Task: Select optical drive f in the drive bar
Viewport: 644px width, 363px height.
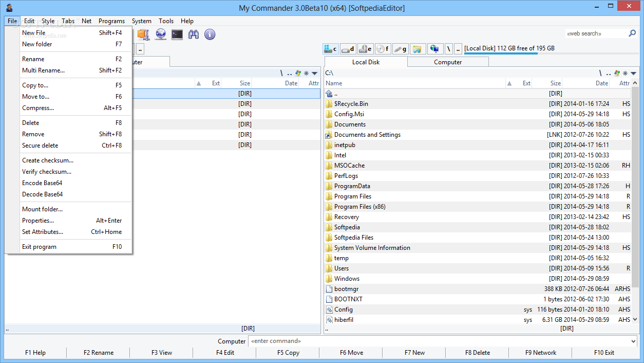Action: 383,49
